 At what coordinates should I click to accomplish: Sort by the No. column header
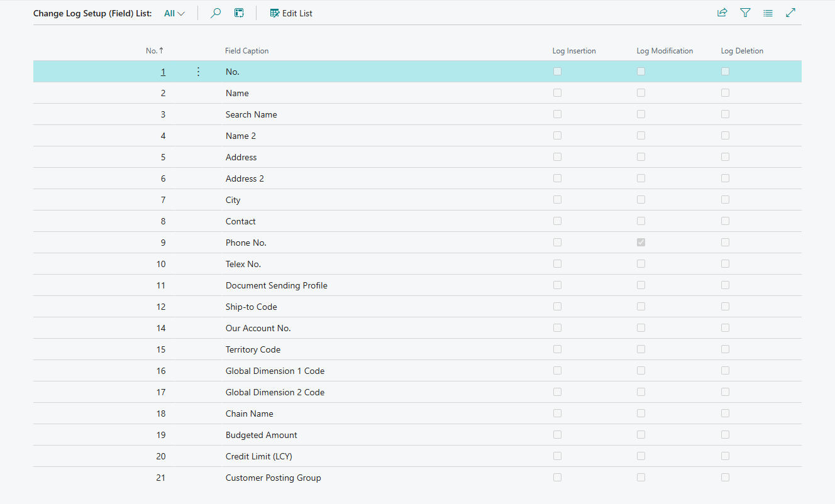coord(155,51)
